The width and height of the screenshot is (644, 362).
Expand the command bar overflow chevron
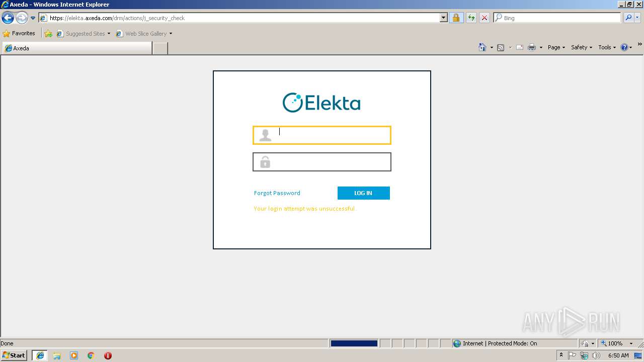pos(639,45)
